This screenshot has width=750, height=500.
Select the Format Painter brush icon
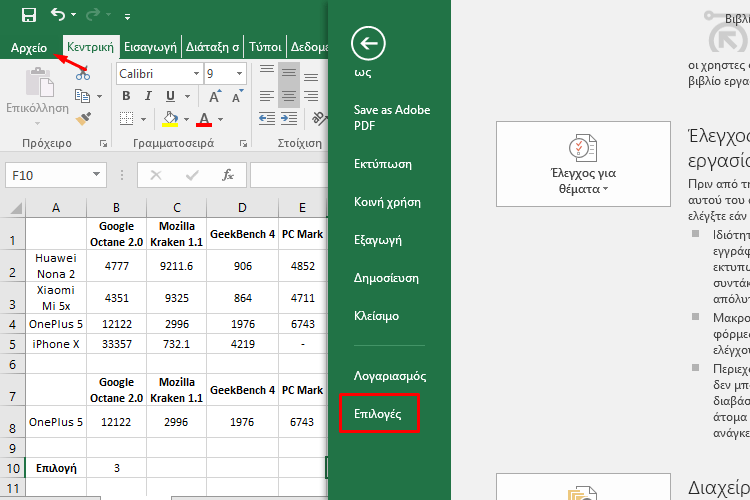click(84, 119)
